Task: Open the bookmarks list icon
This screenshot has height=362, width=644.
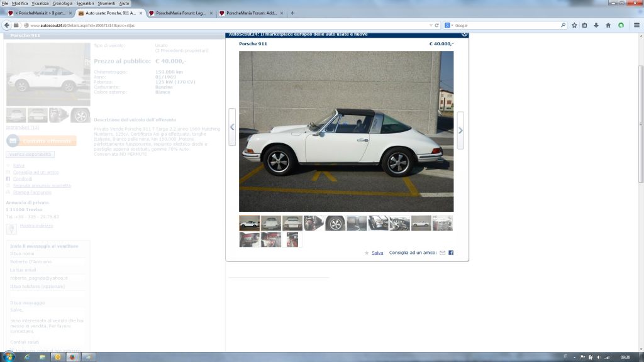Action: point(584,25)
